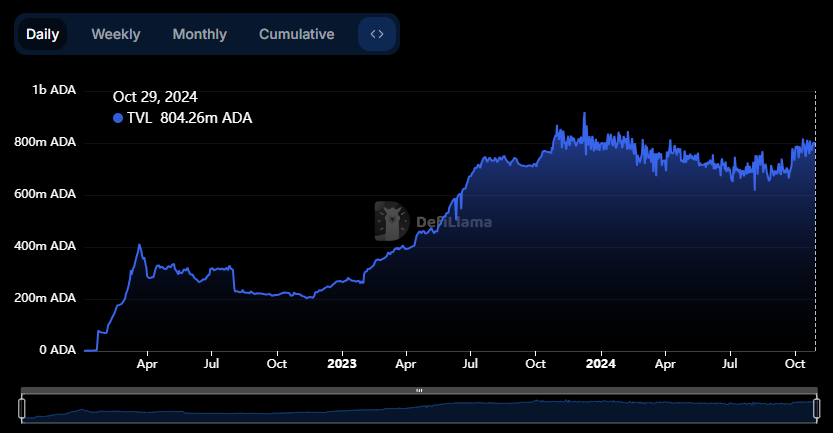Viewport: 833px width, 433px height.
Task: Open the Cumulative chart tab
Action: coord(296,34)
